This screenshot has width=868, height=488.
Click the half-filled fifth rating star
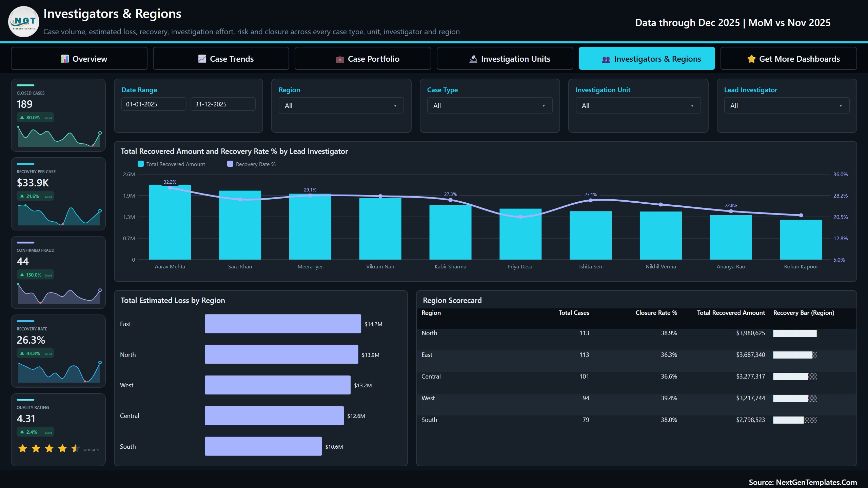[75, 449]
